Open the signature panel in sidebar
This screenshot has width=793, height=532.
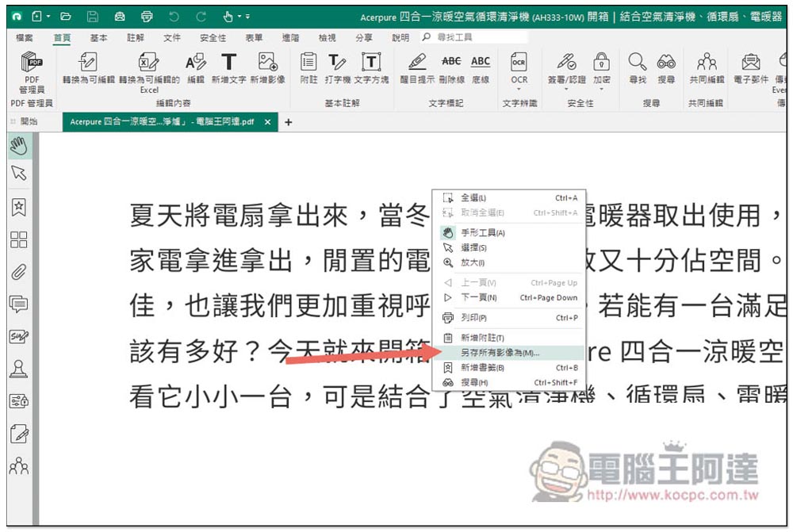pos(19,337)
